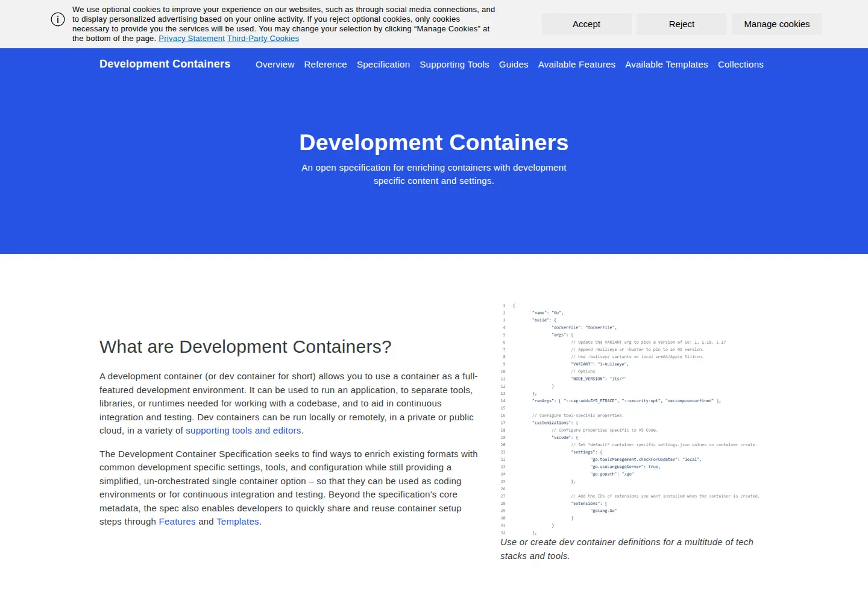Click the 'Development Containers' hero heading
This screenshot has width=868, height=603.
pyautogui.click(x=434, y=142)
